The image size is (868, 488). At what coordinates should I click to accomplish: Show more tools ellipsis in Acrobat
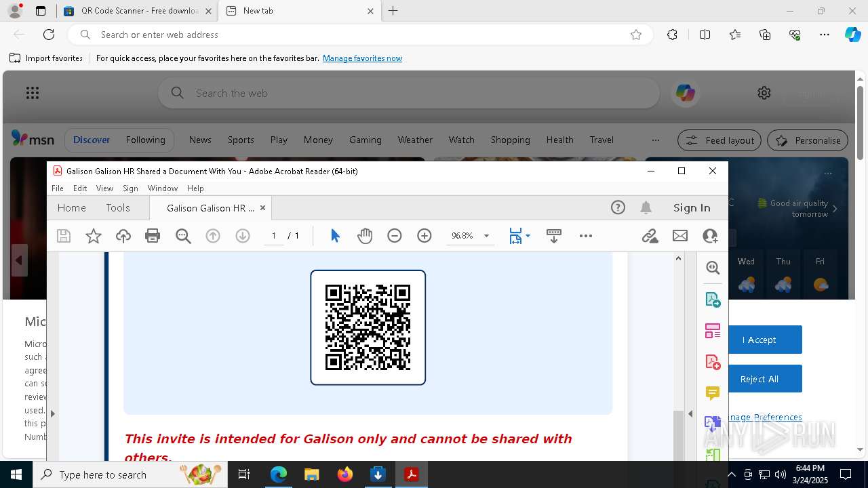(x=586, y=236)
